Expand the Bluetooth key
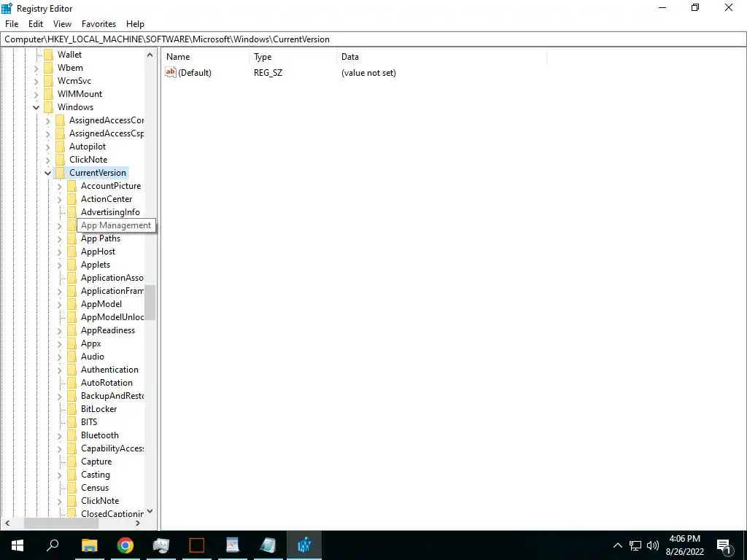The width and height of the screenshot is (747, 560). [60, 435]
